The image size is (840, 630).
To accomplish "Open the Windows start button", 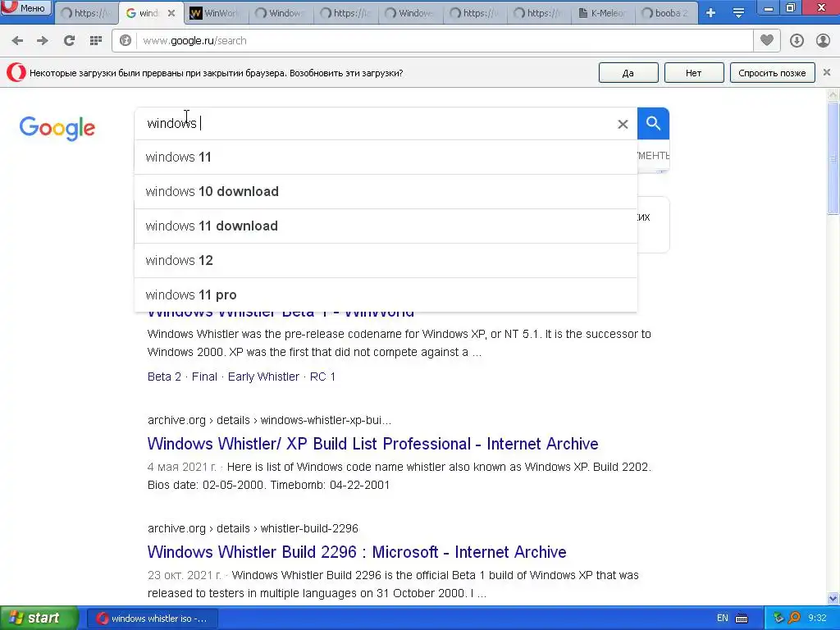I will (x=39, y=619).
